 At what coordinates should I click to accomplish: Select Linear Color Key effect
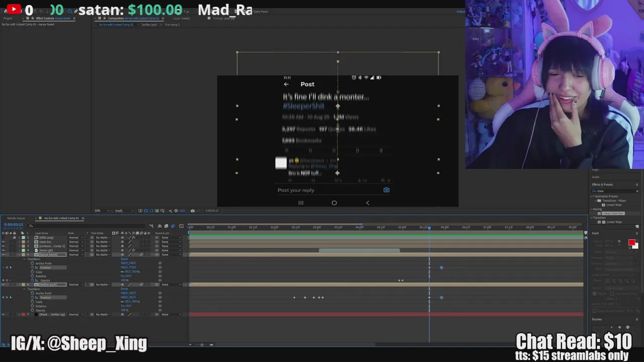click(x=613, y=213)
